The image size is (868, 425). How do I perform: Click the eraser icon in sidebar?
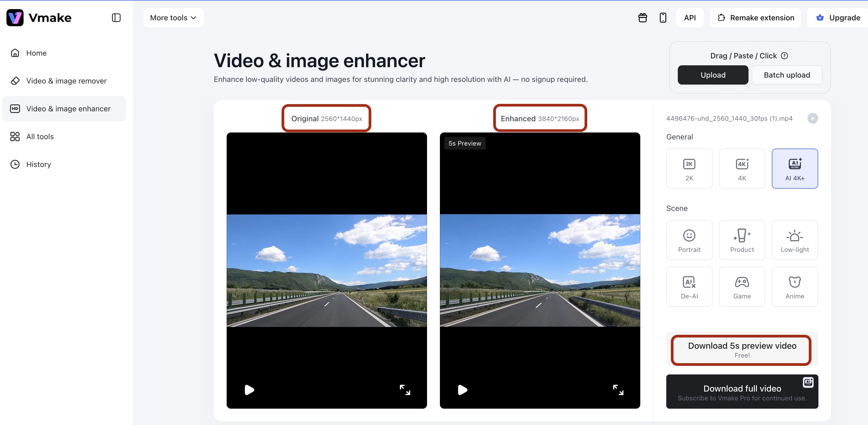click(x=15, y=81)
